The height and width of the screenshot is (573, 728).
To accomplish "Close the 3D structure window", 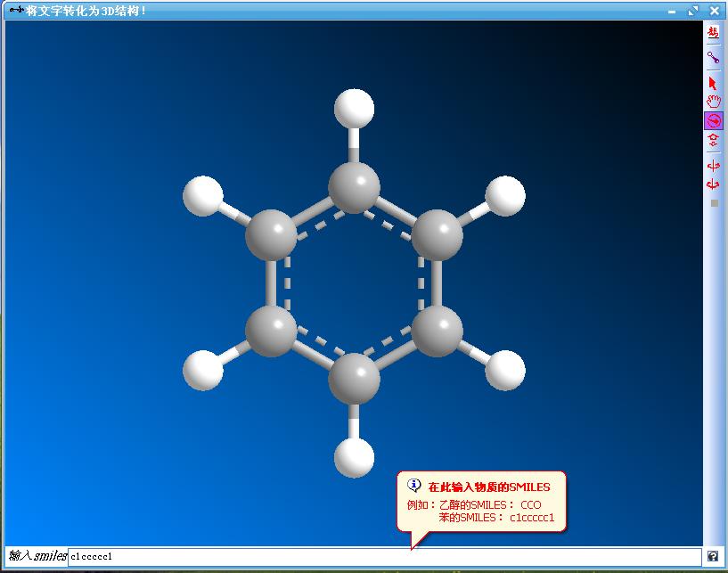I will 715,11.
